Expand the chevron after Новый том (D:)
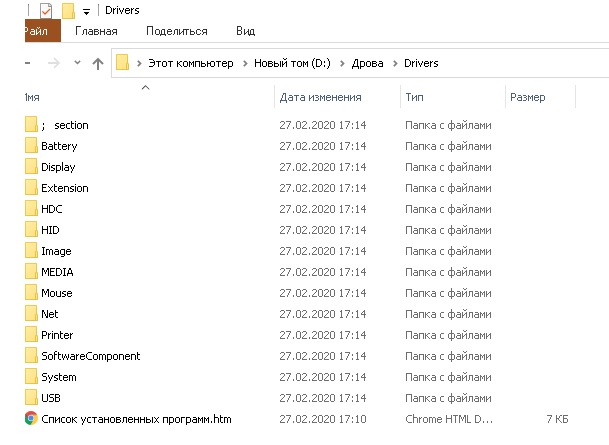609x445 pixels. point(342,63)
